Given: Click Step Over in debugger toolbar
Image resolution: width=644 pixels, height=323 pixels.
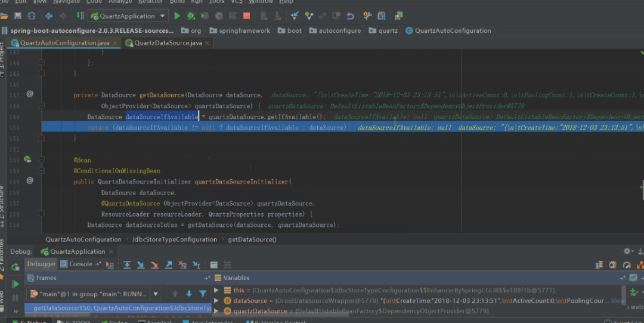Looking at the screenshot, I should 127,265.
